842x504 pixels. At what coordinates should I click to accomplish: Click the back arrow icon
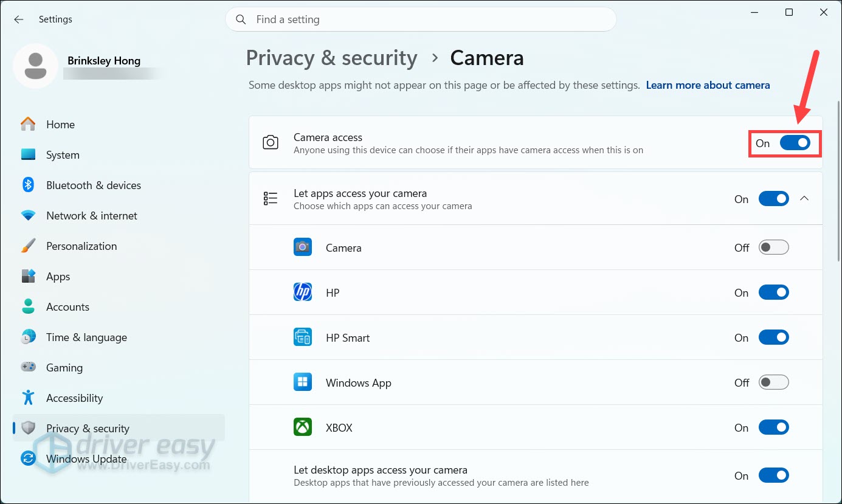(x=19, y=19)
